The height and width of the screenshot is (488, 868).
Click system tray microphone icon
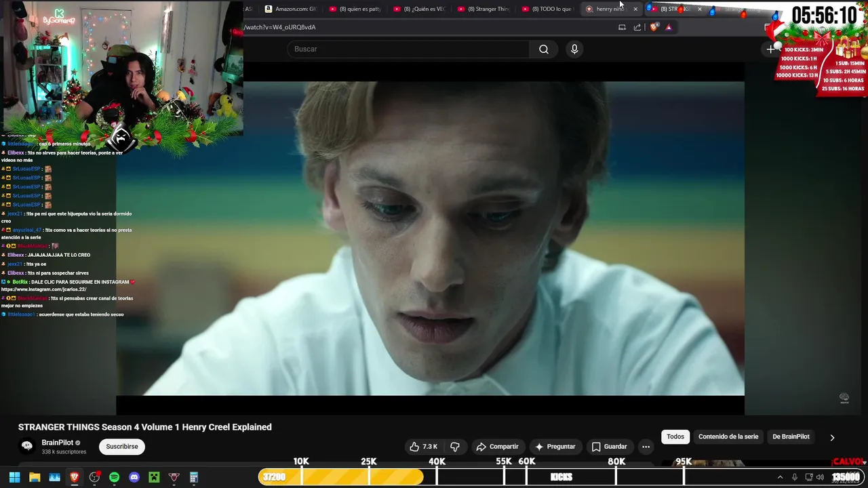coord(795,477)
